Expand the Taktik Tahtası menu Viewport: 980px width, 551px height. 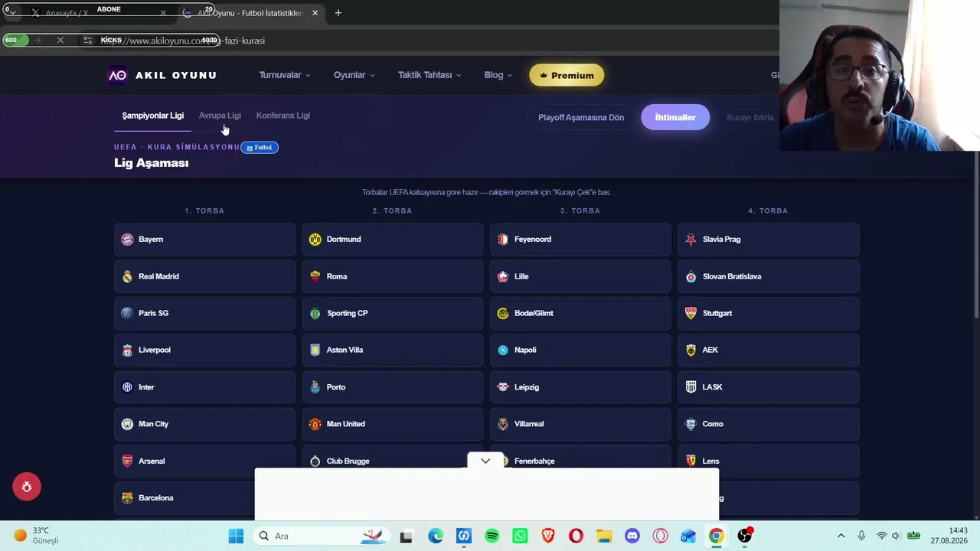pos(430,75)
